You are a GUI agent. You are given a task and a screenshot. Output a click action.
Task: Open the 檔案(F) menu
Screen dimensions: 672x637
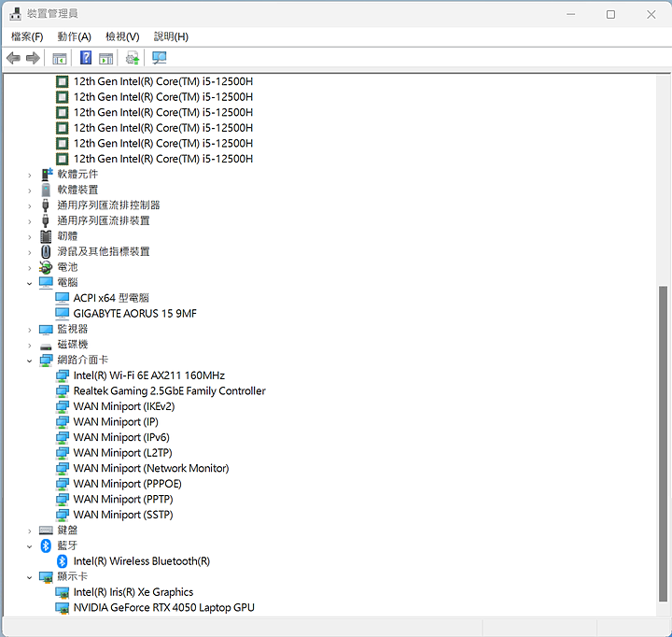[27, 36]
